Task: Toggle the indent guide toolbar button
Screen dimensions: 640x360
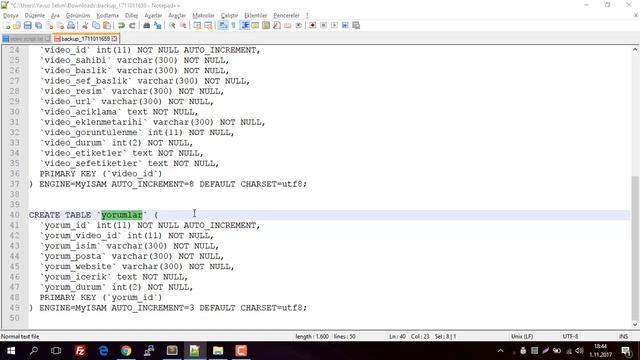Action: (x=245, y=25)
